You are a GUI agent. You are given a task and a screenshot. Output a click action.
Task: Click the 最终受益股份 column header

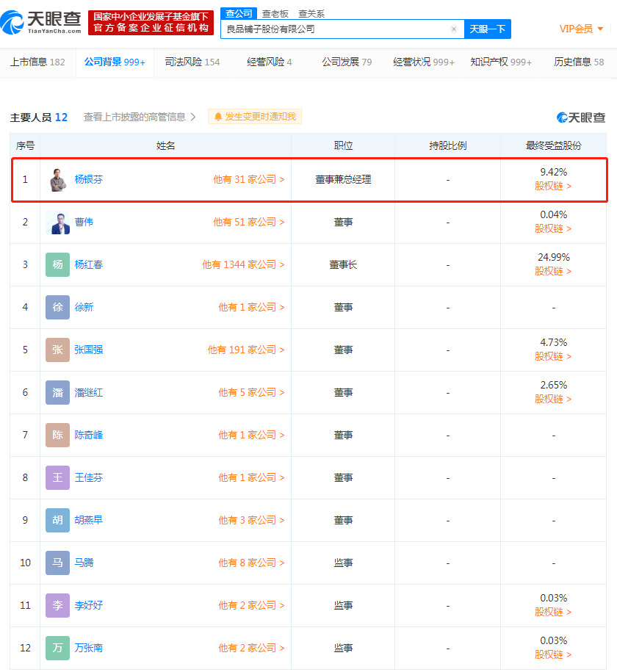(x=554, y=145)
